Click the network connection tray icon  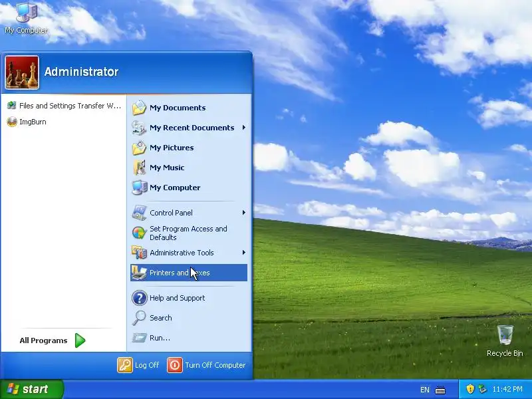(x=482, y=389)
